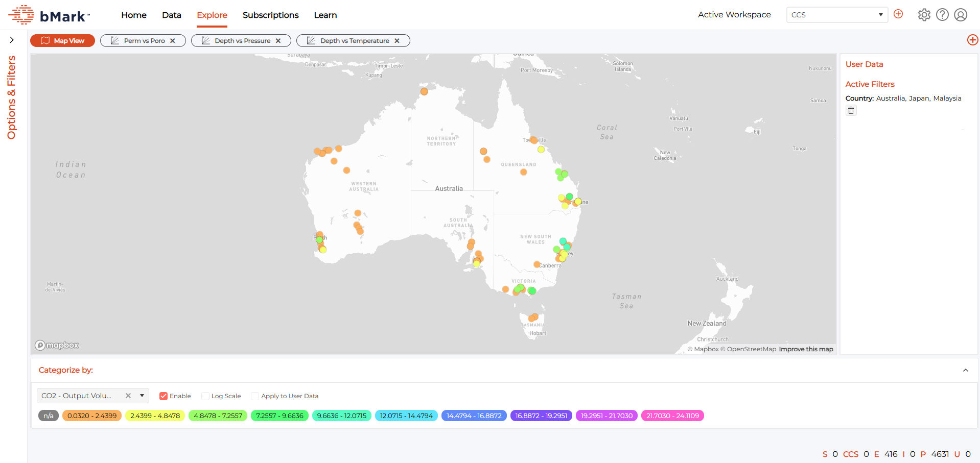Open the user account profile icon

(961, 15)
